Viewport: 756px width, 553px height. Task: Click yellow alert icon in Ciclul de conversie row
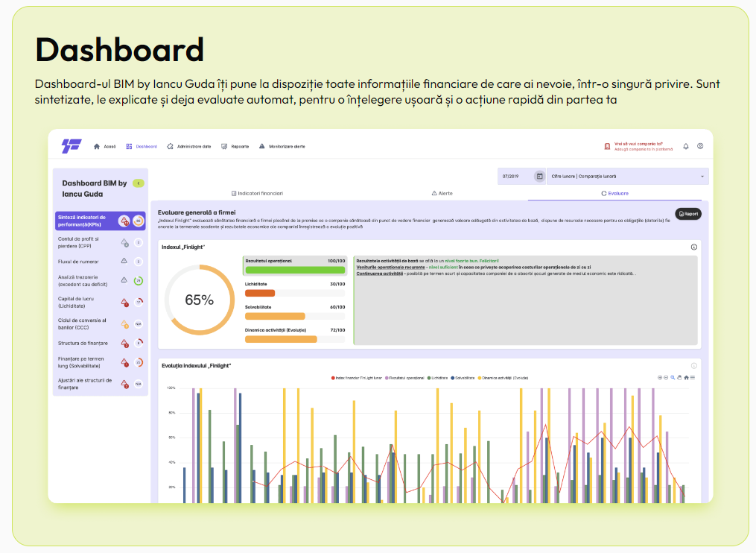tap(124, 323)
